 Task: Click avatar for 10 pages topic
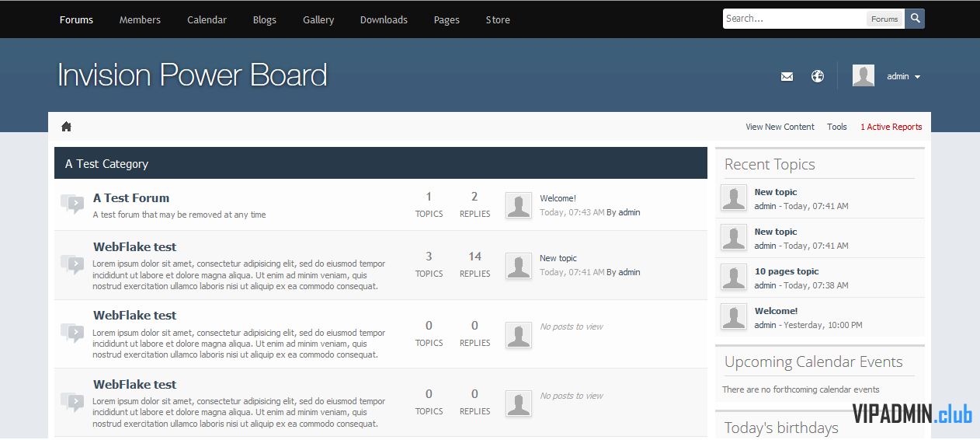(x=734, y=278)
